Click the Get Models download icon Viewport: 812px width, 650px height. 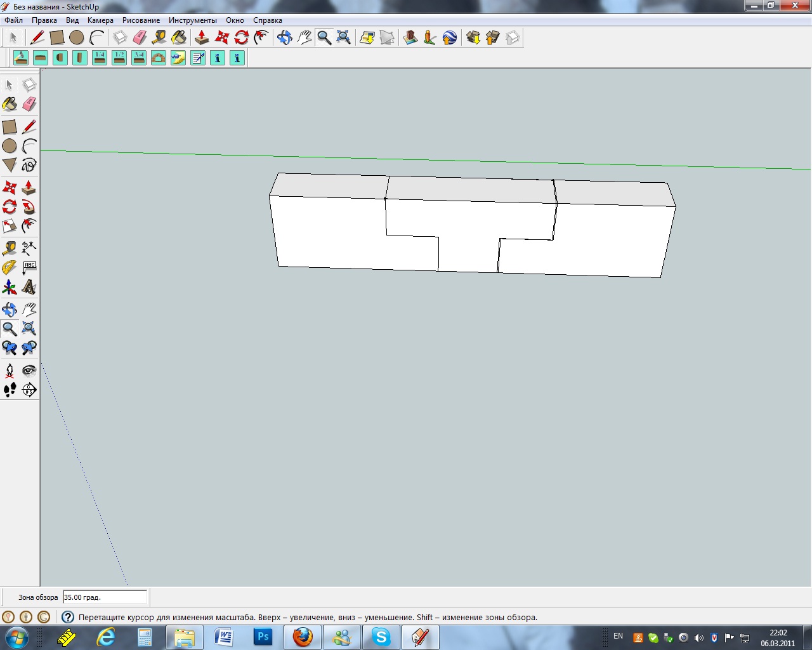tap(473, 38)
